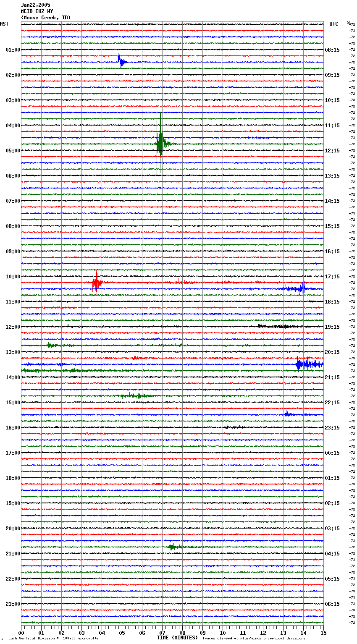Click the blue burst at right edge after 13:00
Viewport: 357px width, 644px height.
pos(309,364)
